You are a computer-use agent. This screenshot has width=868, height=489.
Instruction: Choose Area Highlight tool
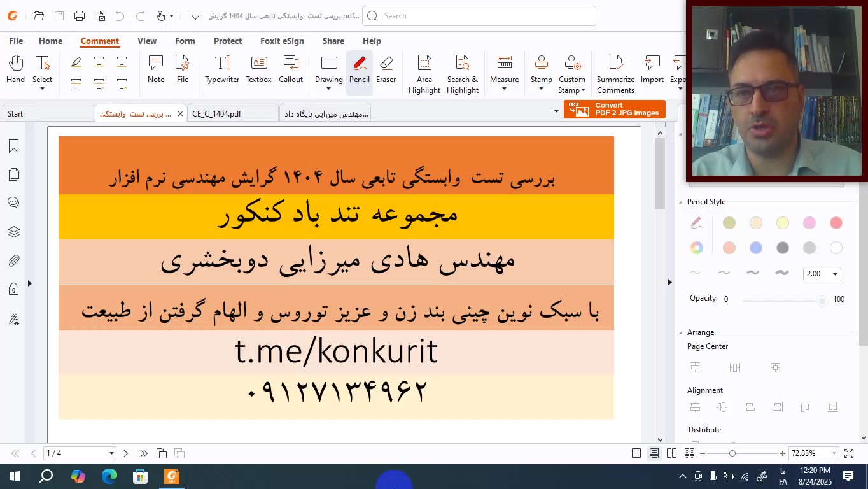point(424,74)
